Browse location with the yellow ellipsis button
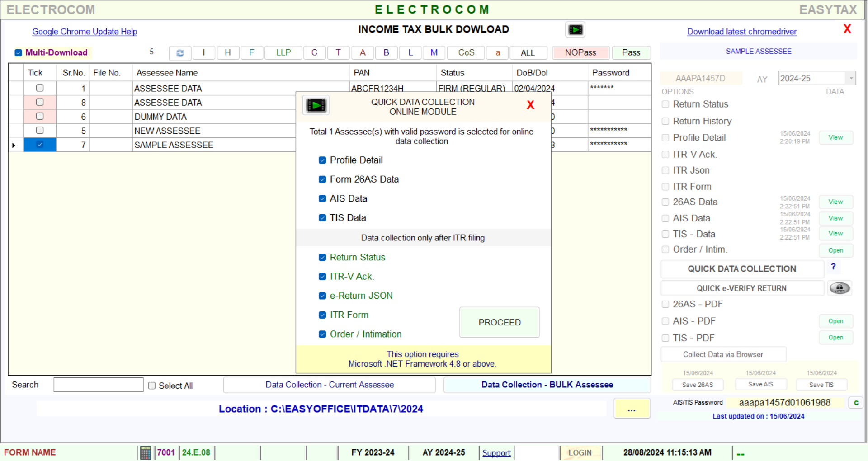 click(632, 409)
